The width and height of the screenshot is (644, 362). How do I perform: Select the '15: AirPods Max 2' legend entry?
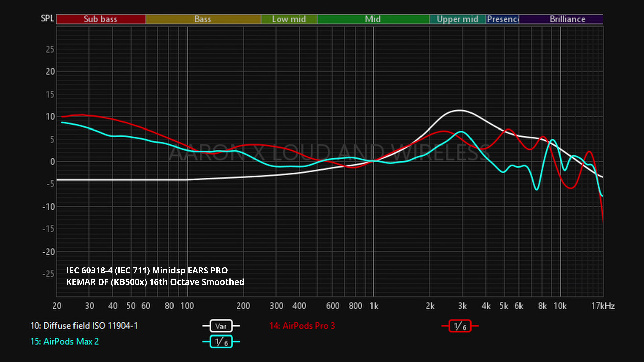pos(64,341)
